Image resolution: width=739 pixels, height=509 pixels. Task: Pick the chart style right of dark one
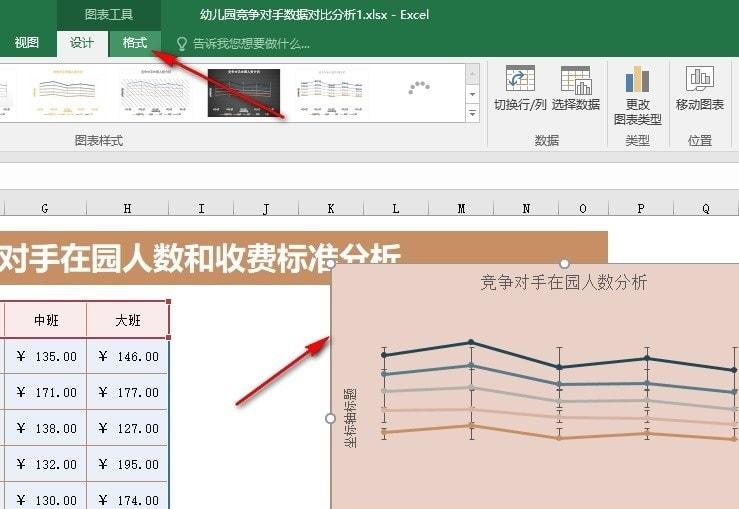332,93
